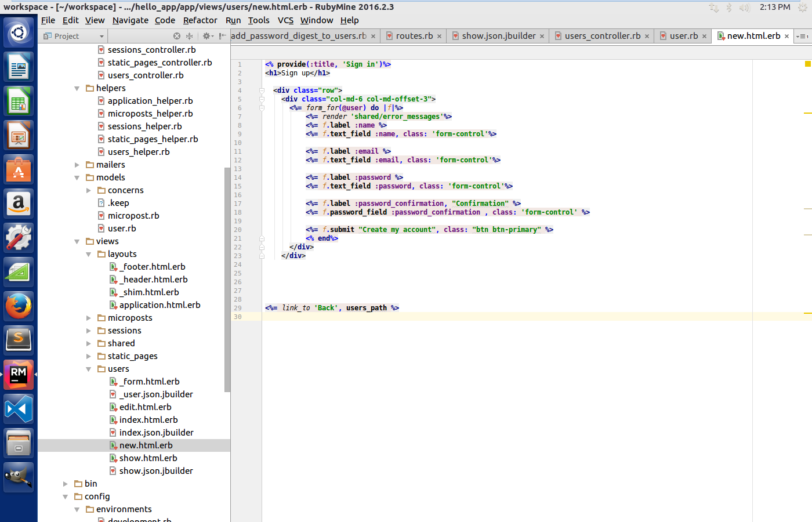Open Ubuntu Dash search
This screenshot has height=522, width=812.
tap(19, 32)
